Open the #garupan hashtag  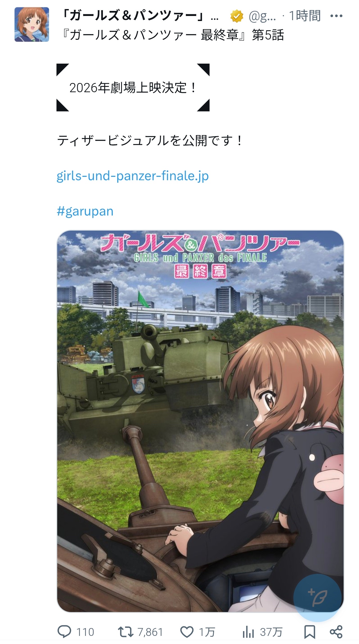(85, 211)
